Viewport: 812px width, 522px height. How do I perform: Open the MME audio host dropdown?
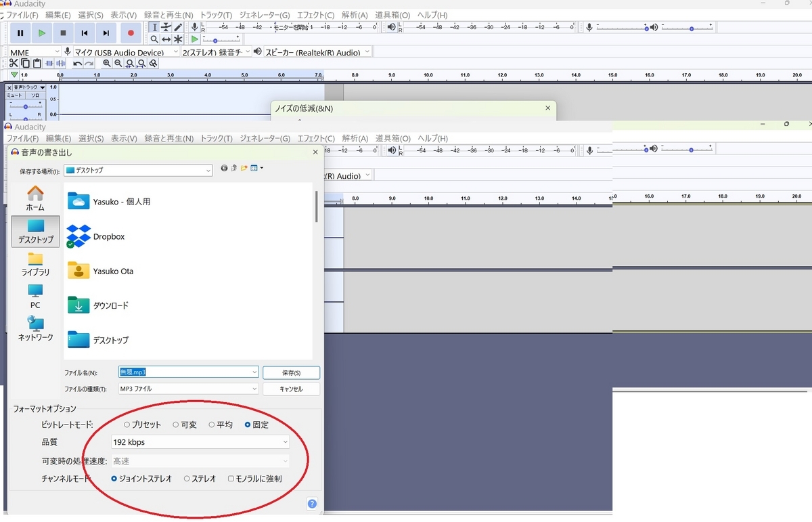click(35, 52)
